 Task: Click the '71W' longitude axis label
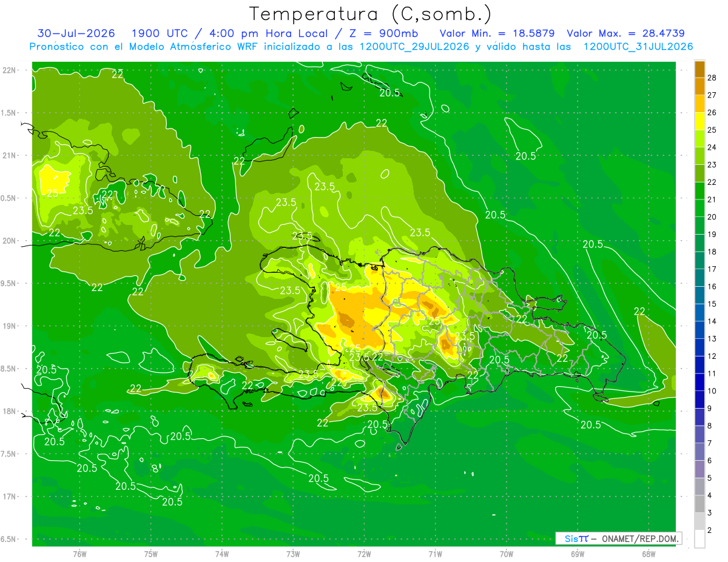(435, 554)
